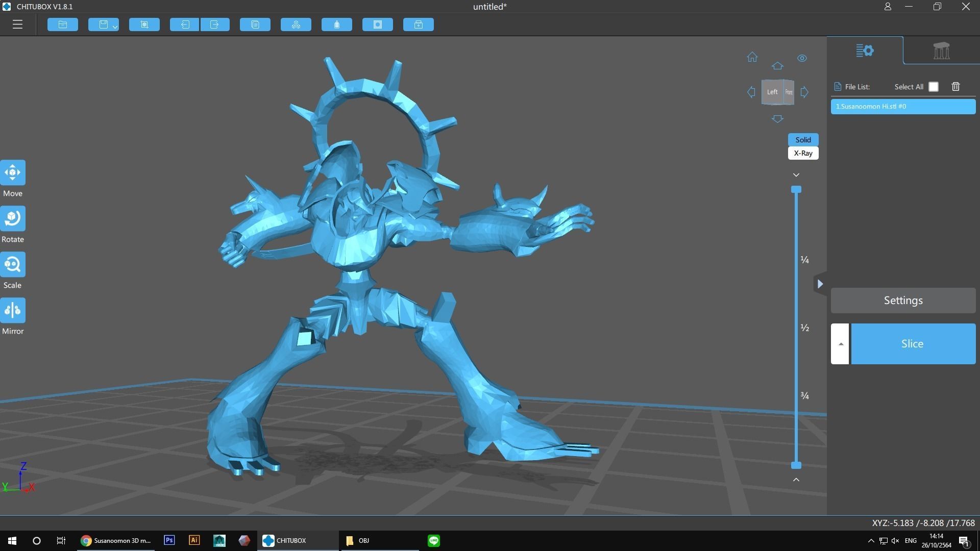This screenshot has width=980, height=551.
Task: Click top handle of layer slider
Action: (x=796, y=189)
